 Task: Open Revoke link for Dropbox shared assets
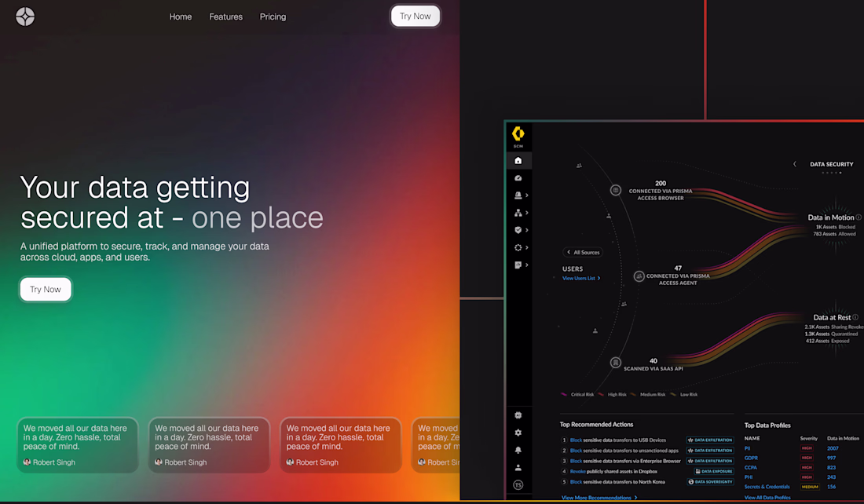tap(577, 472)
